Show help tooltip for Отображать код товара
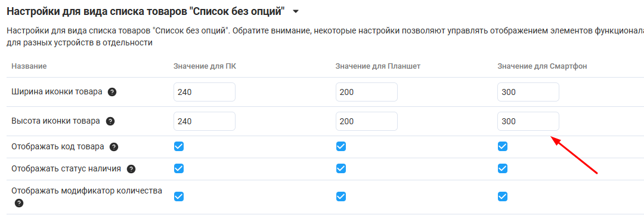This screenshot has height=215, width=644. point(114,147)
